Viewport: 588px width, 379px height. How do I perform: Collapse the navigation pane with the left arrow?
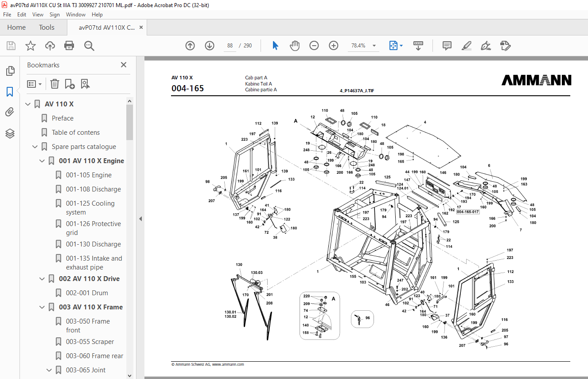(140, 219)
